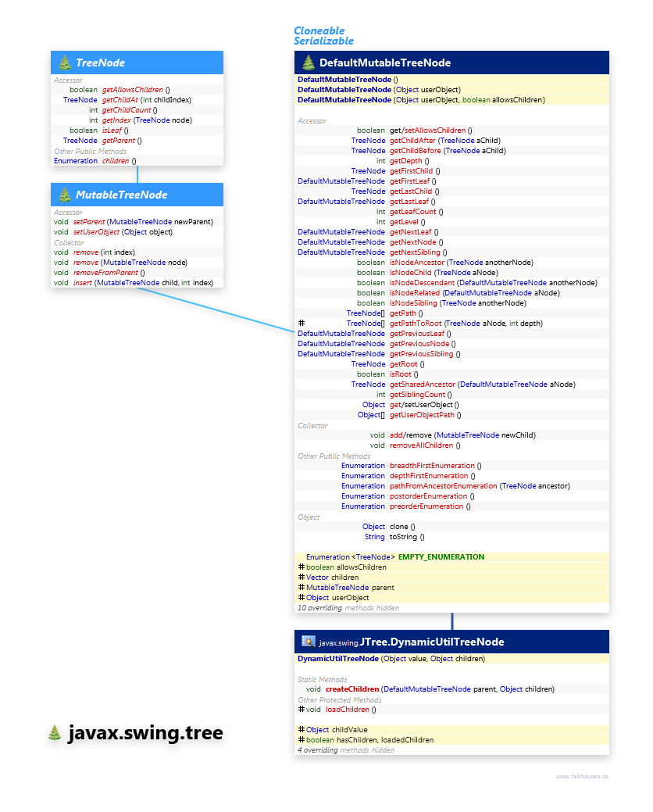
Task: Select the depthFirstEnumeration method
Action: [x=429, y=476]
